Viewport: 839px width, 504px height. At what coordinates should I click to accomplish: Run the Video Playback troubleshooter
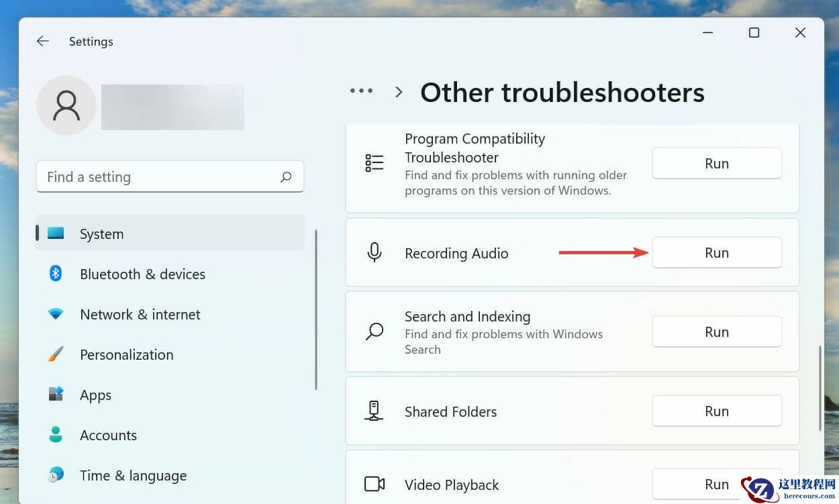pos(716,484)
